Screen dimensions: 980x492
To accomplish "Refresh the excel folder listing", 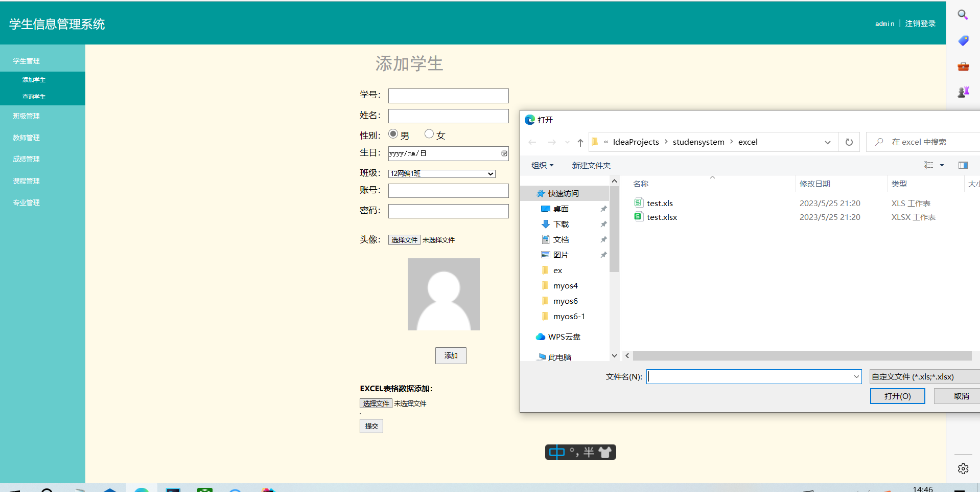I will click(849, 142).
